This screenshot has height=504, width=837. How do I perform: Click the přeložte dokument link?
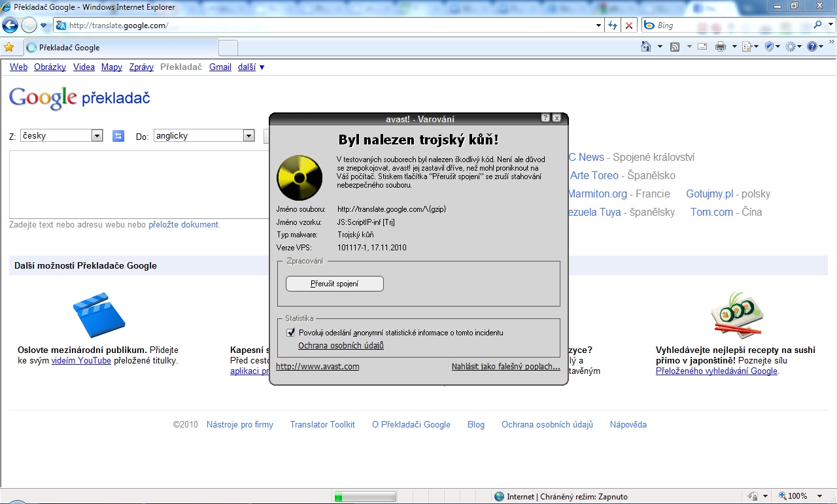tap(183, 224)
